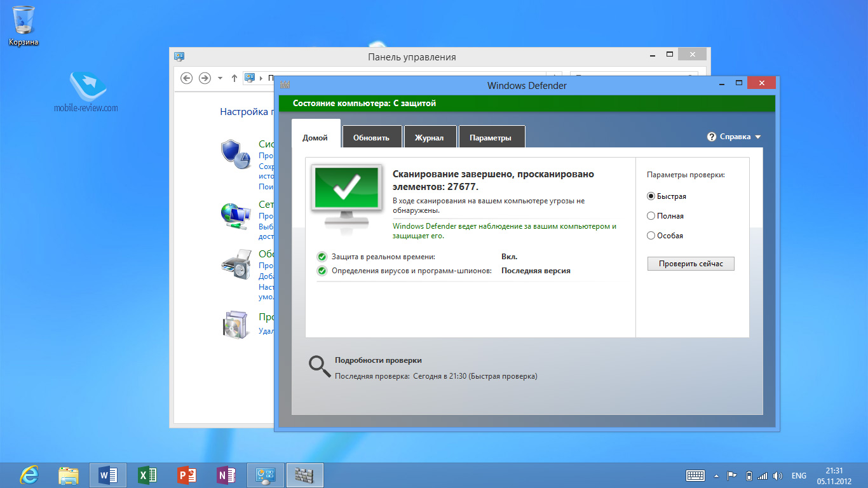Click the magnifying glass scan details icon

[x=319, y=366]
